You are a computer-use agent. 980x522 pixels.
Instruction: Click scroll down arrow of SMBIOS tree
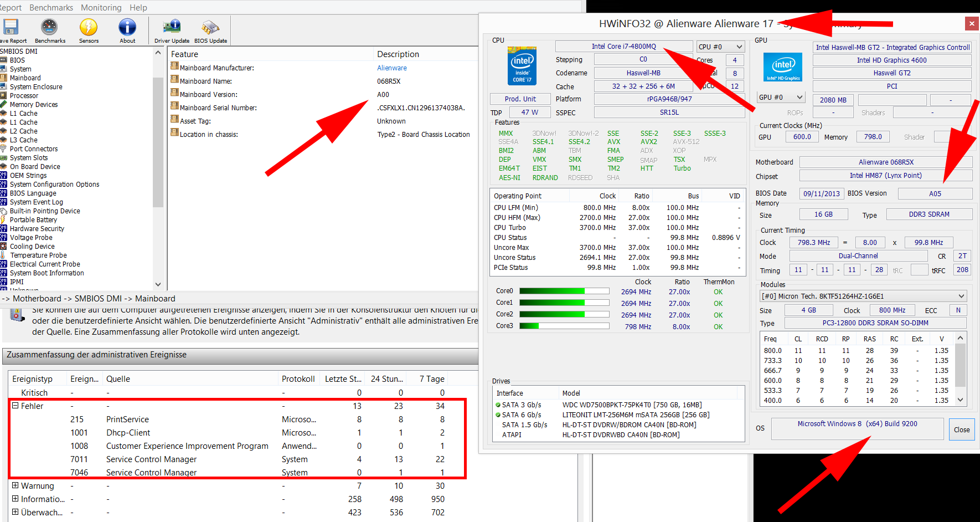tap(158, 284)
